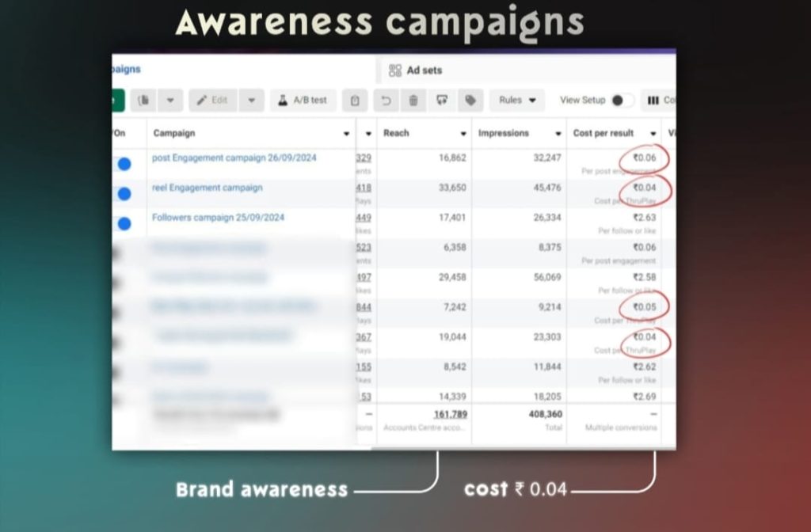Click impressions value 45,476
Viewport: 811px width, 532px height.
[x=547, y=188]
